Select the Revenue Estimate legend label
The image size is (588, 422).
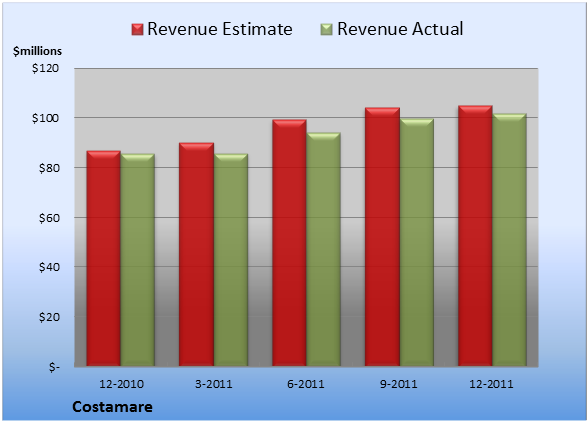click(x=220, y=29)
